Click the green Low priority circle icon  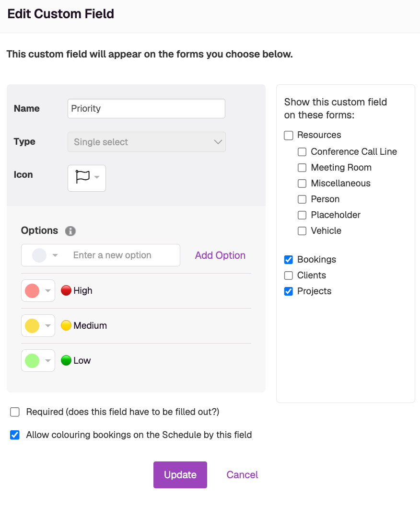tap(66, 360)
